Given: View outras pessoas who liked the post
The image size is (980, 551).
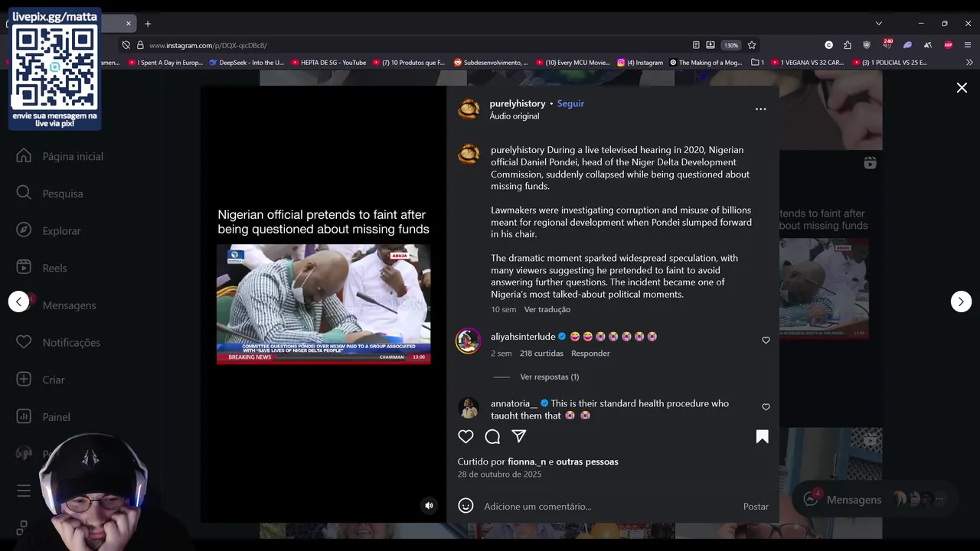Looking at the screenshot, I should pos(587,461).
